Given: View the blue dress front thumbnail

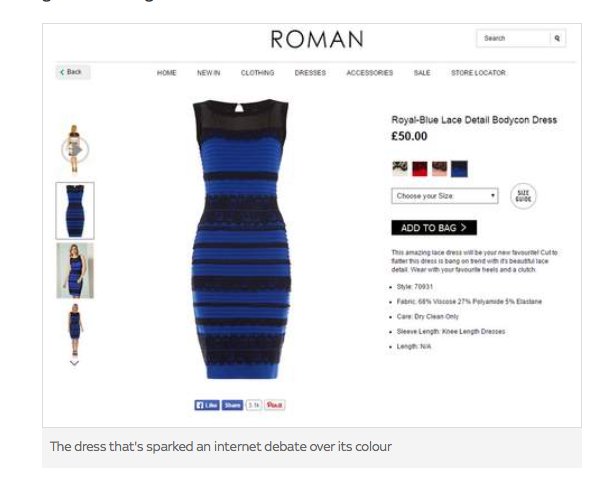Looking at the screenshot, I should click(75, 211).
